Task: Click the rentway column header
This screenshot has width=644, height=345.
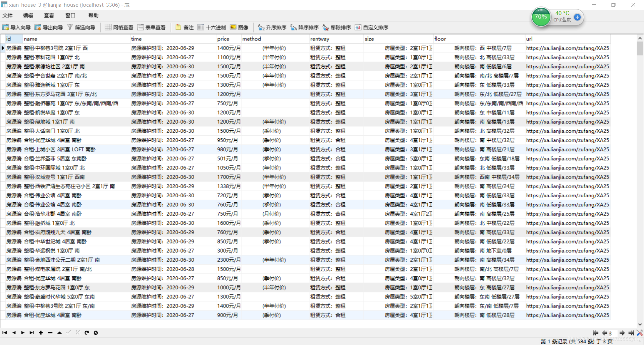Action: (x=337, y=39)
